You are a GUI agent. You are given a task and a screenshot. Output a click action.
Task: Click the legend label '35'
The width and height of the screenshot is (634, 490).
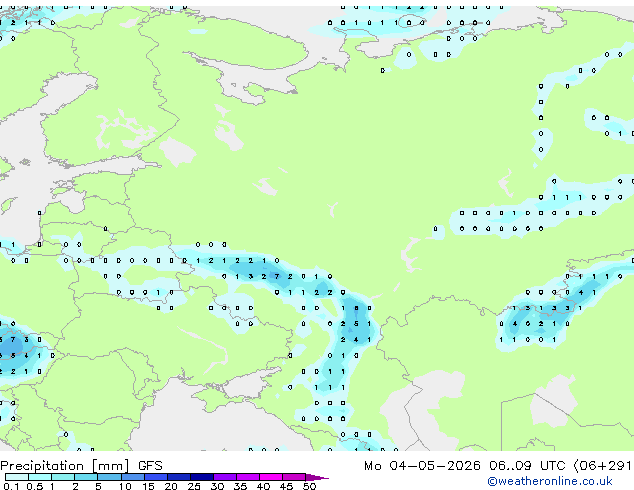(x=240, y=486)
